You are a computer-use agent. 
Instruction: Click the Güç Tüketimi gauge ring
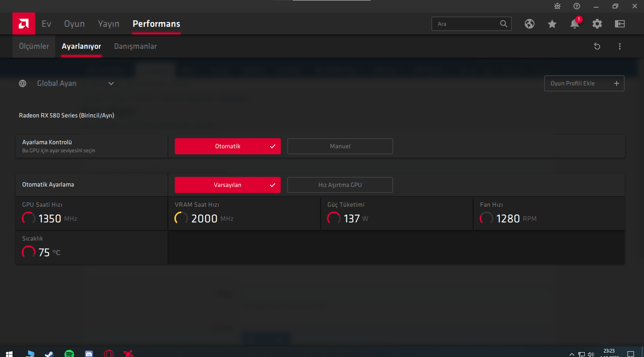[x=333, y=218]
